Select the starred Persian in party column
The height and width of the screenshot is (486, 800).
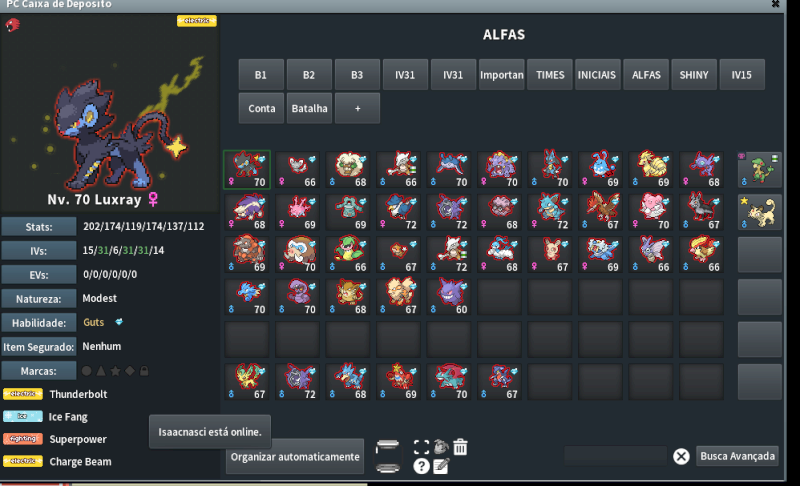(760, 212)
